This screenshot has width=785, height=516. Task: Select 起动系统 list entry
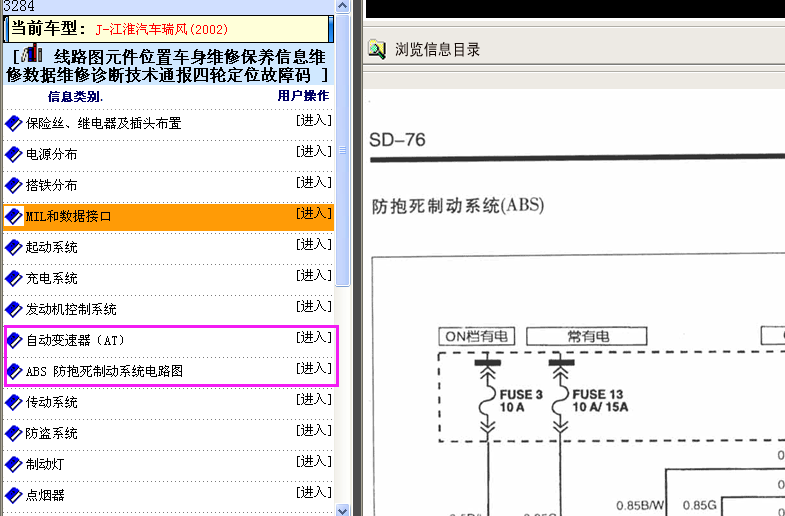point(52,247)
